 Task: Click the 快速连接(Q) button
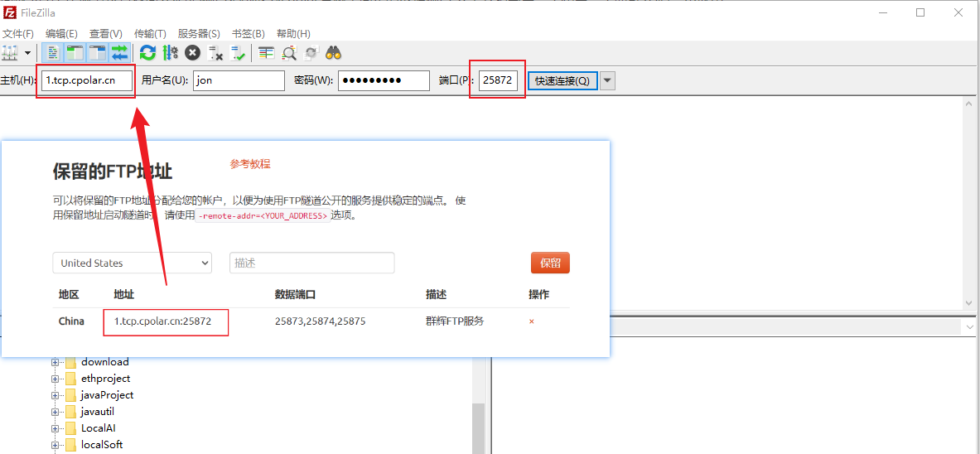(562, 80)
